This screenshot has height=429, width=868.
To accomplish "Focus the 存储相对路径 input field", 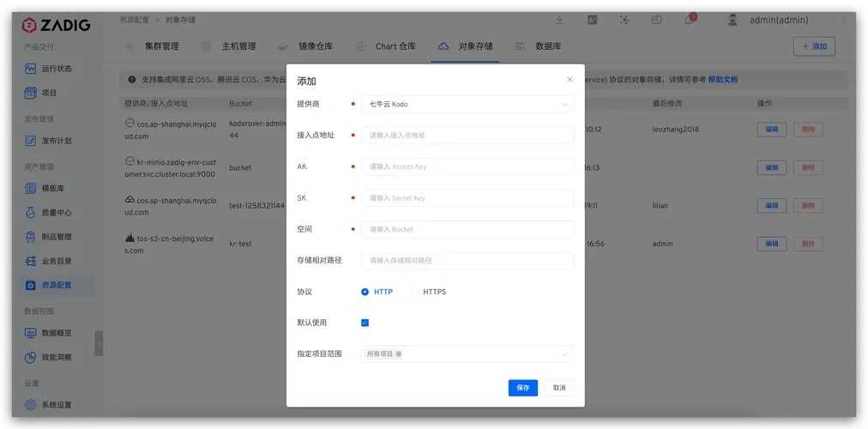I will [x=467, y=261].
